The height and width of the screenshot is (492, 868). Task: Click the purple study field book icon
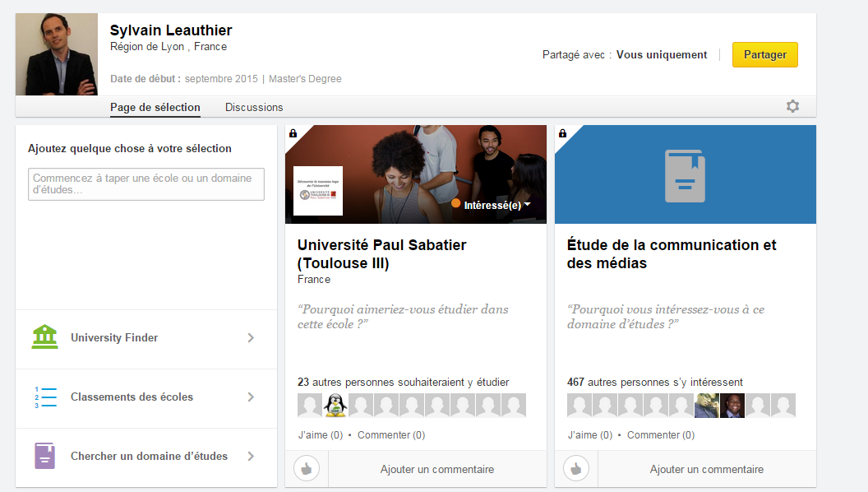(44, 456)
